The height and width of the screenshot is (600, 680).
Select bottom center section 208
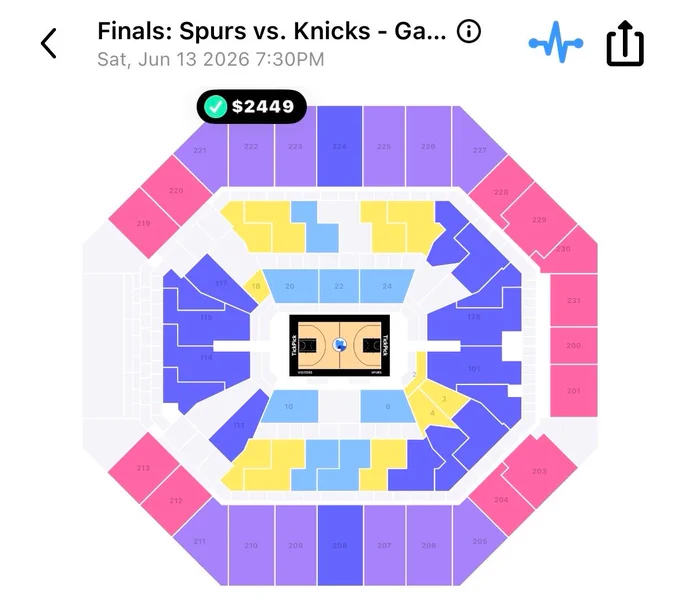pyautogui.click(x=340, y=545)
